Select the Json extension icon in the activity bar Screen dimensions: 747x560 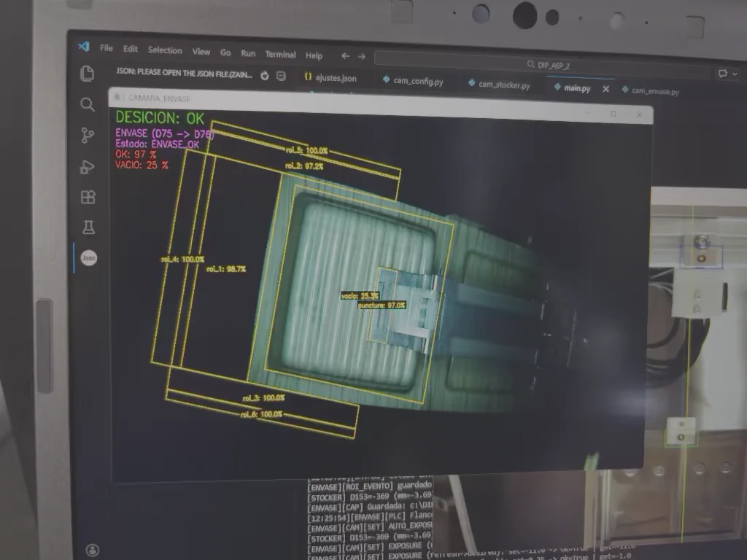[x=88, y=257]
